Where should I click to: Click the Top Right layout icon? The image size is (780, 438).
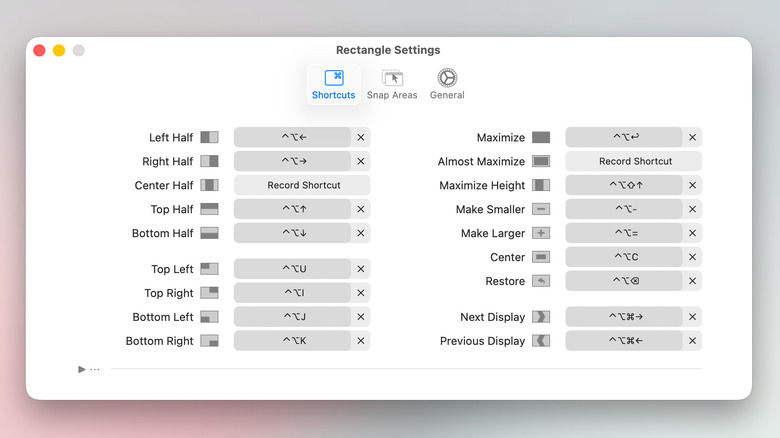209,293
